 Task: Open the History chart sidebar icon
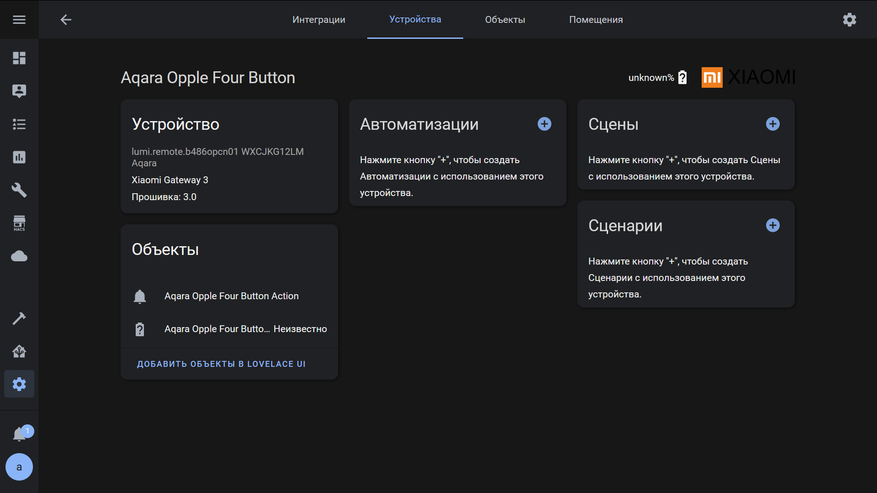(x=19, y=157)
